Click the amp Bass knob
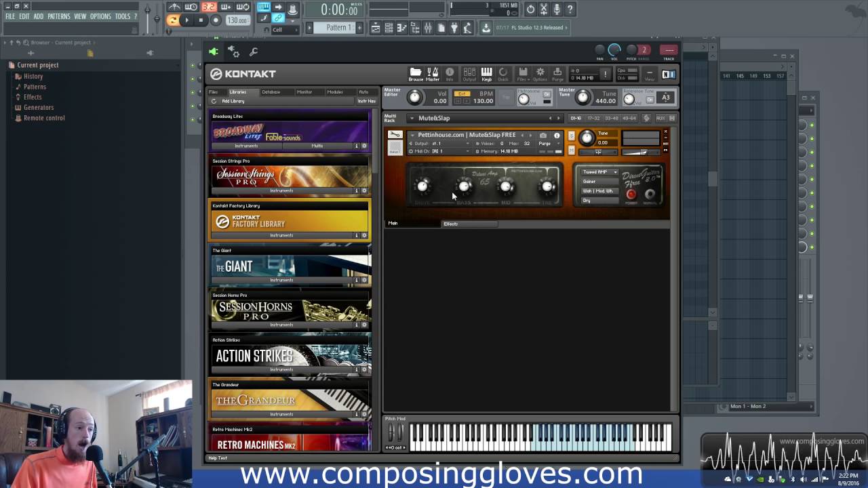The height and width of the screenshot is (488, 868). pyautogui.click(x=465, y=186)
